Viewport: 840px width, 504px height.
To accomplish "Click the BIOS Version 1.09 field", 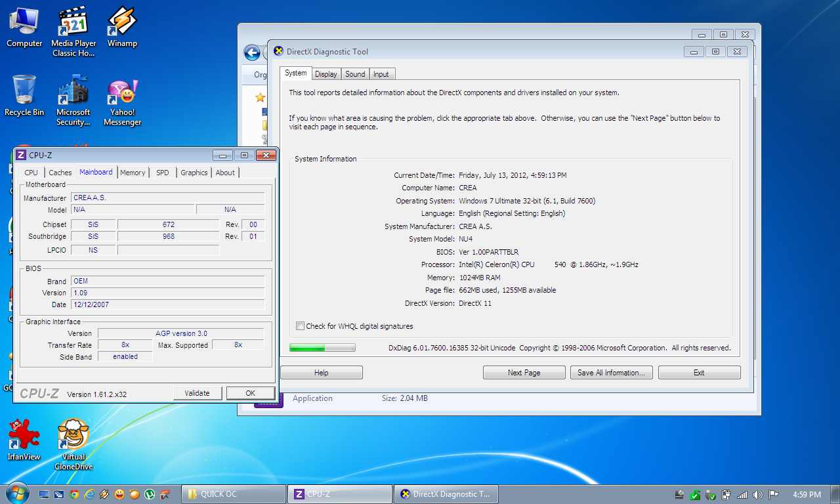I will [x=168, y=293].
